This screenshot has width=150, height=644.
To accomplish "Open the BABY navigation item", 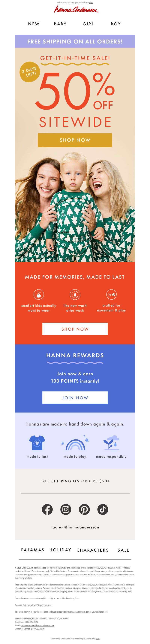I will click(x=60, y=24).
